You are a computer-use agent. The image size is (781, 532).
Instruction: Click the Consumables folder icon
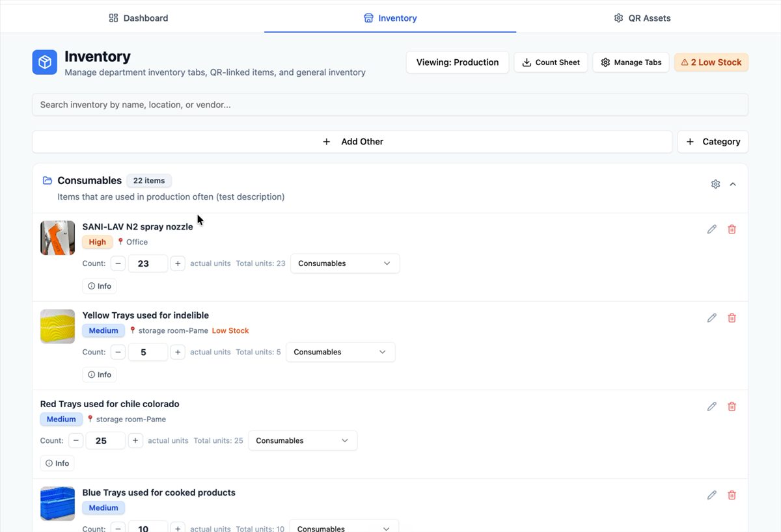48,180
